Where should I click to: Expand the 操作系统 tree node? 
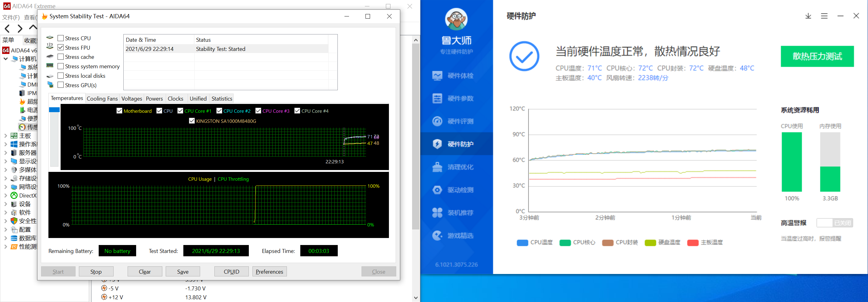pyautogui.click(x=6, y=144)
